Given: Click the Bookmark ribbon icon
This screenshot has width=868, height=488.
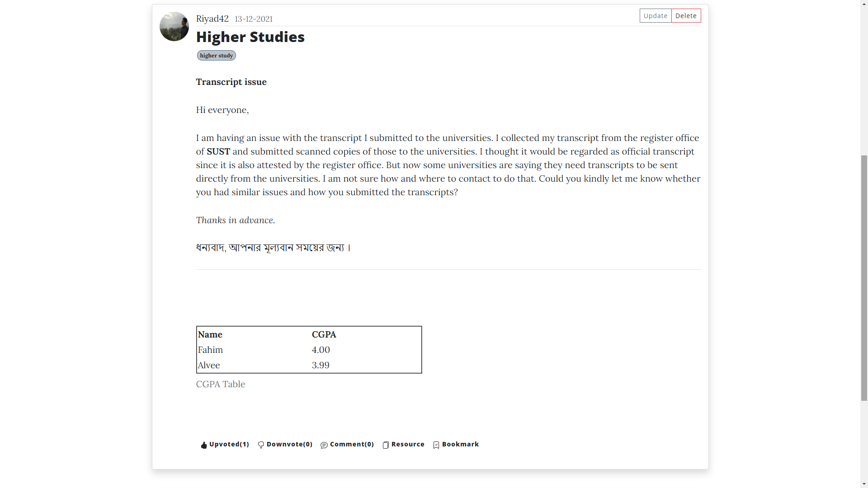Looking at the screenshot, I should point(436,445).
